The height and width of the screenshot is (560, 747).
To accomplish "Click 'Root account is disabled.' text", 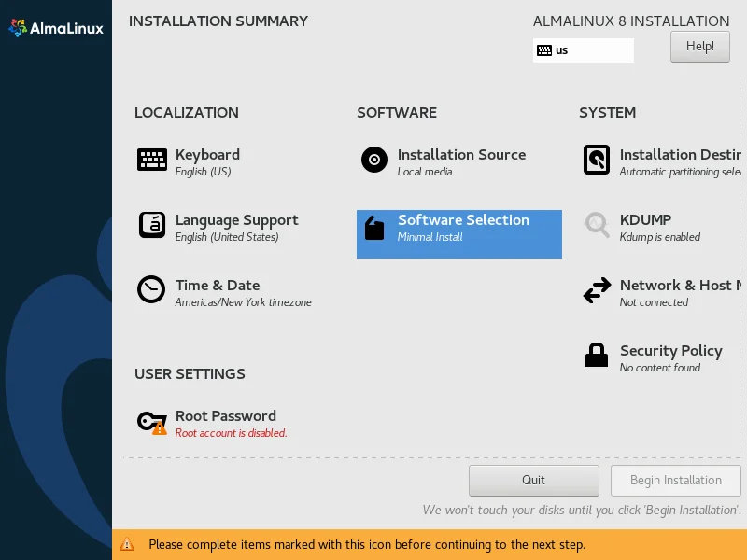I will point(231,433).
